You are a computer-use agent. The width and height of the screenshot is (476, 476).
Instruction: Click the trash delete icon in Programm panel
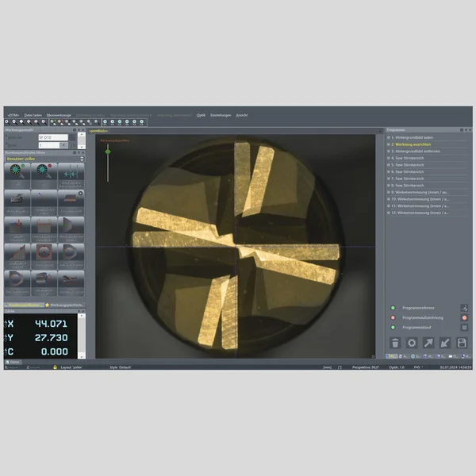point(395,343)
